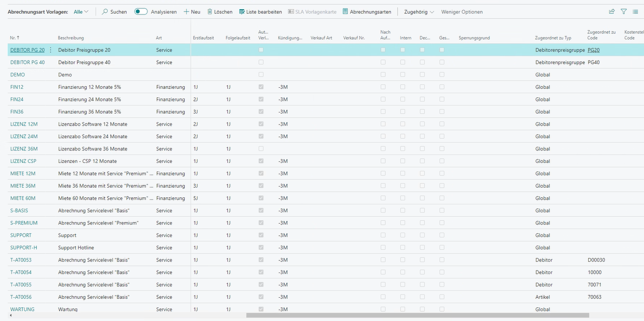
Task: Sort by the Nr. column header
Action: point(15,38)
